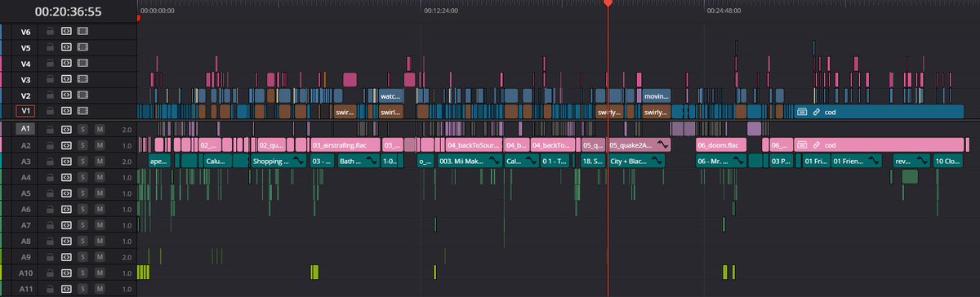Solo audio track A3
This screenshot has height=297, width=980.
coord(83,162)
